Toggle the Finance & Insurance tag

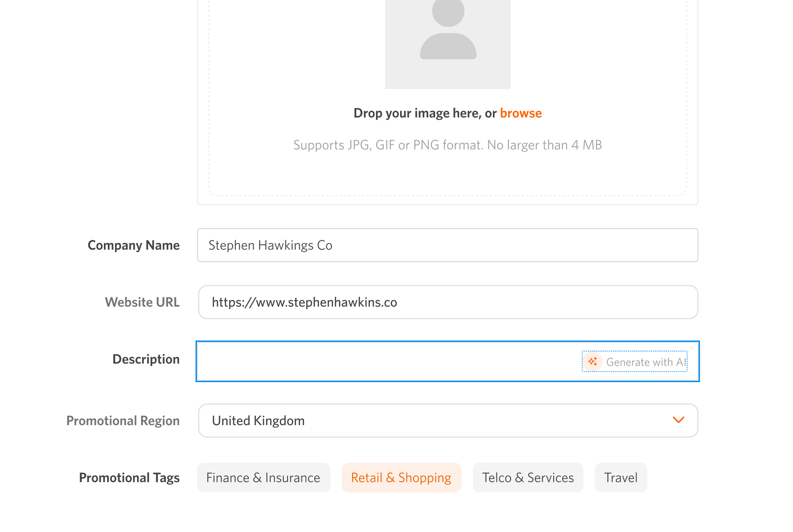click(x=263, y=477)
